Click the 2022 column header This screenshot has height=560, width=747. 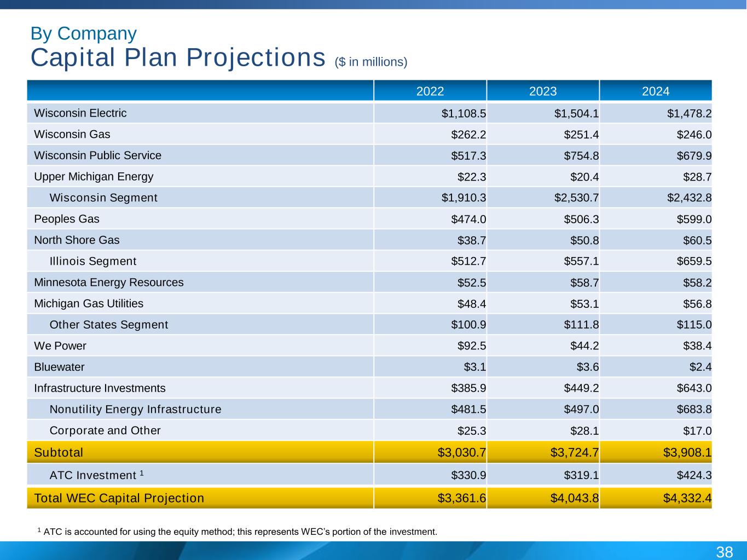pyautogui.click(x=430, y=91)
